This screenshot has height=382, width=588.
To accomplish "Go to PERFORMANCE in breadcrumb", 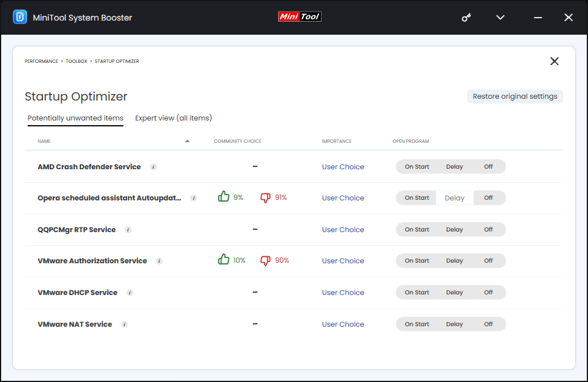I will [41, 61].
